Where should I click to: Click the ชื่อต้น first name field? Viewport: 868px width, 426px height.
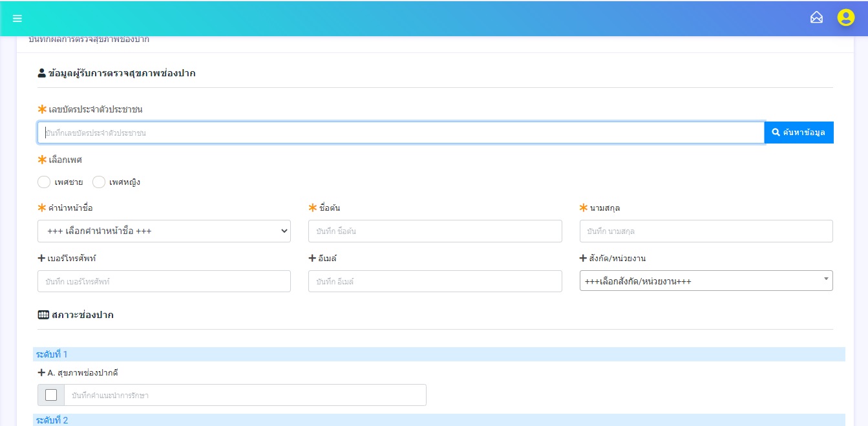(x=435, y=231)
